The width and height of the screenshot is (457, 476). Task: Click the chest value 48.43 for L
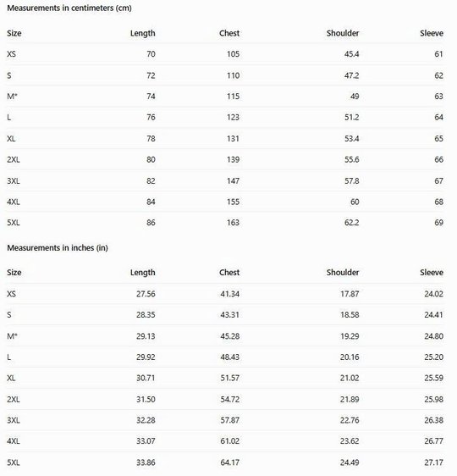(x=229, y=357)
